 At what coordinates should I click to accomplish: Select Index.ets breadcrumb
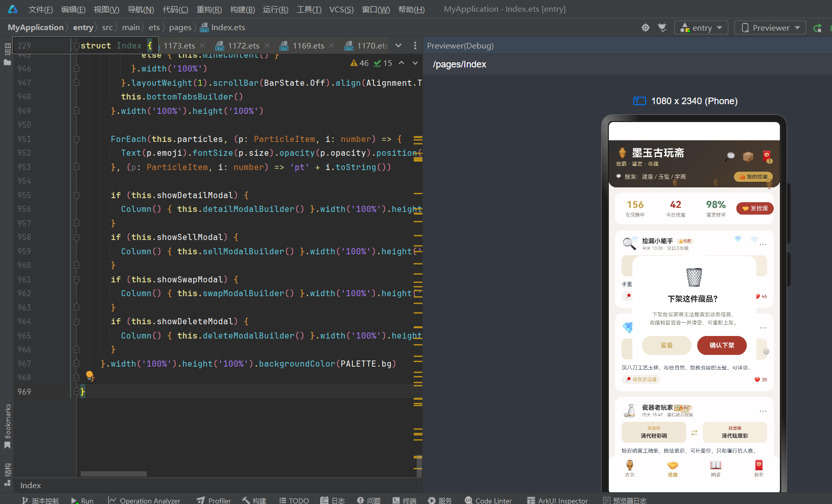coord(223,28)
